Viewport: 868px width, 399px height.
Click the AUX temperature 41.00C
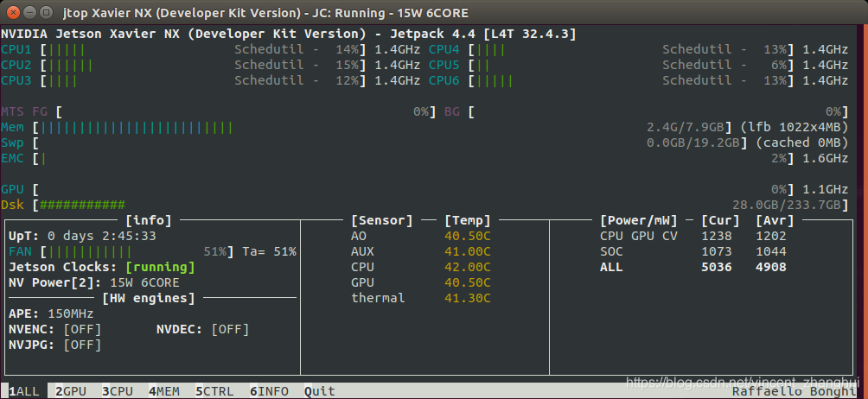(467, 252)
